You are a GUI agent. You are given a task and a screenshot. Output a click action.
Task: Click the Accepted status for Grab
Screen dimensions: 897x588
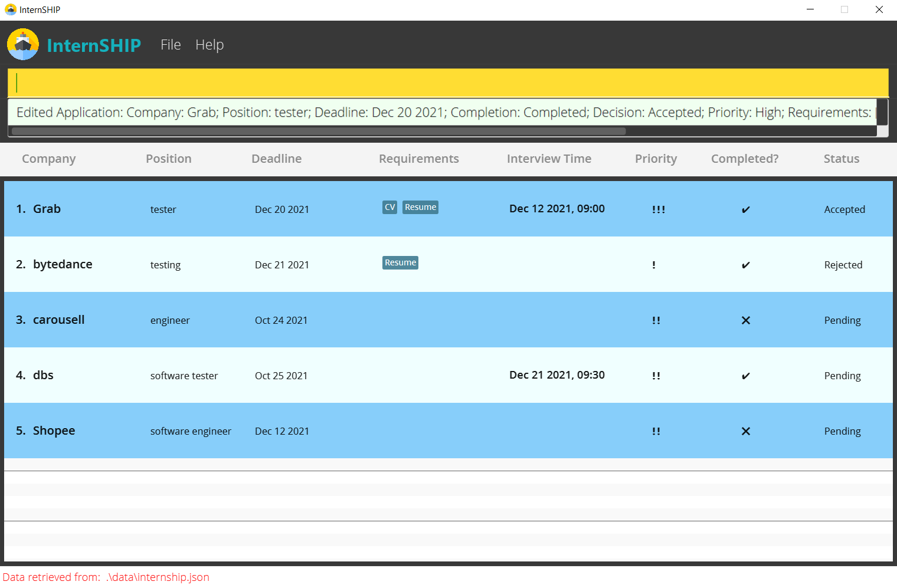[844, 209]
